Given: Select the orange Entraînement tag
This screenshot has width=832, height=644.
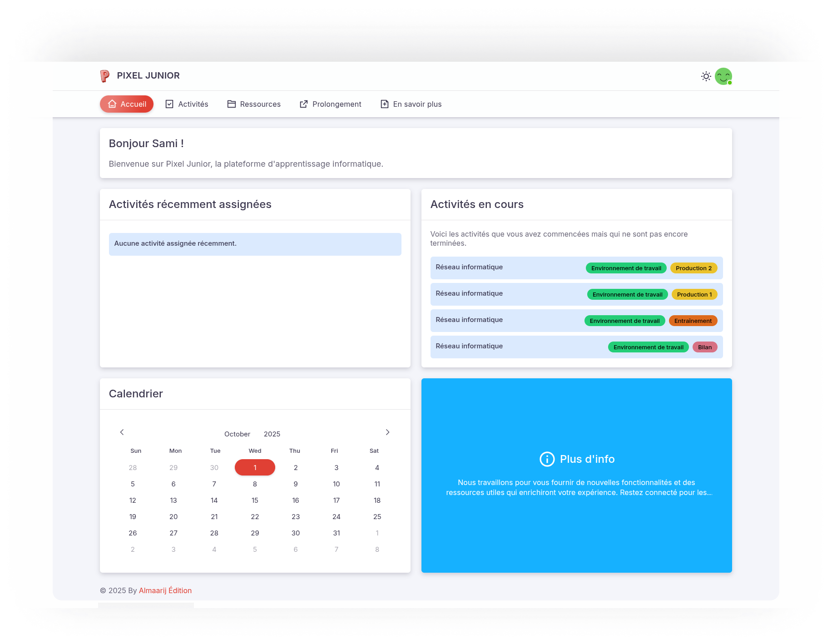Looking at the screenshot, I should (693, 321).
